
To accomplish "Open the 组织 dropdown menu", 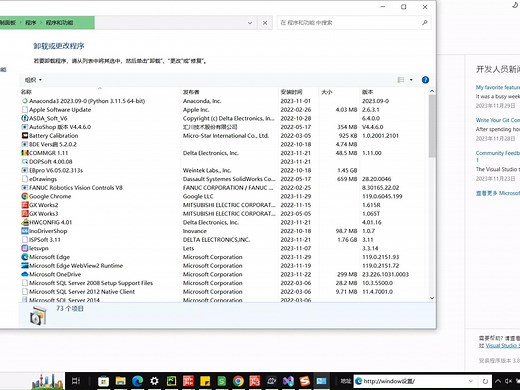I will coord(33,80).
